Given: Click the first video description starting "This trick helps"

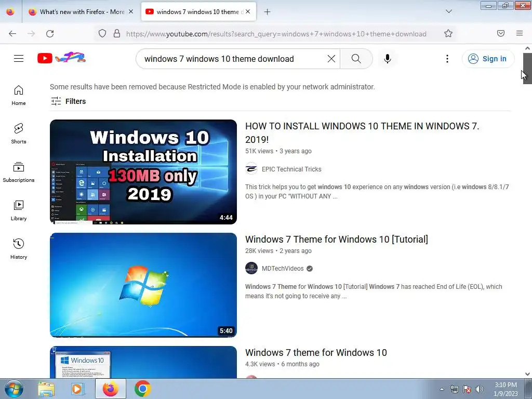Looking at the screenshot, I should click(377, 191).
